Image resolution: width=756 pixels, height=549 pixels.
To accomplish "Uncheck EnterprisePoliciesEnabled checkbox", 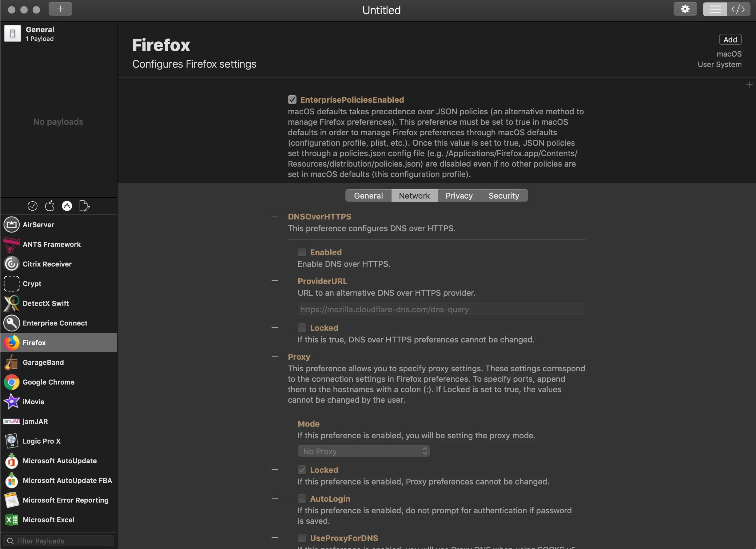I will click(x=292, y=100).
